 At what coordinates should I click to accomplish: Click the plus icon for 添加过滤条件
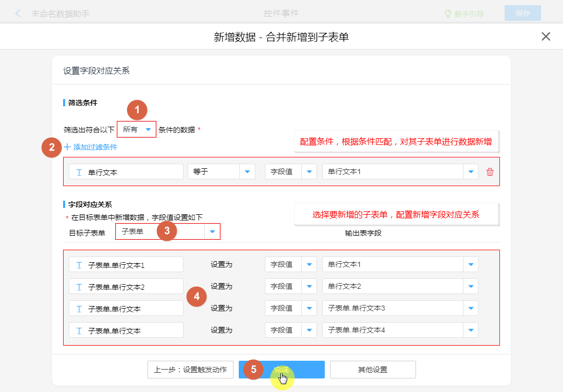[67, 147]
